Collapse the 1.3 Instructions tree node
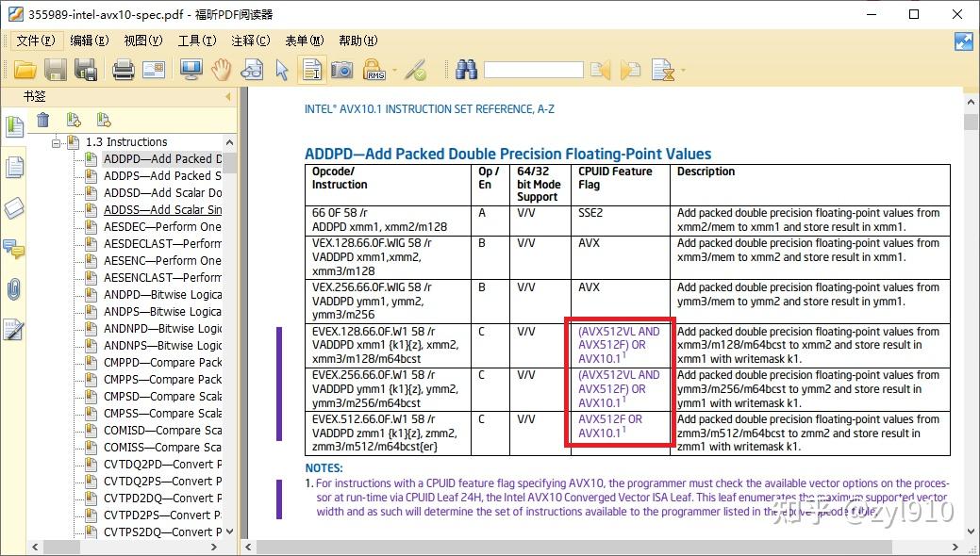The image size is (980, 556). click(57, 142)
